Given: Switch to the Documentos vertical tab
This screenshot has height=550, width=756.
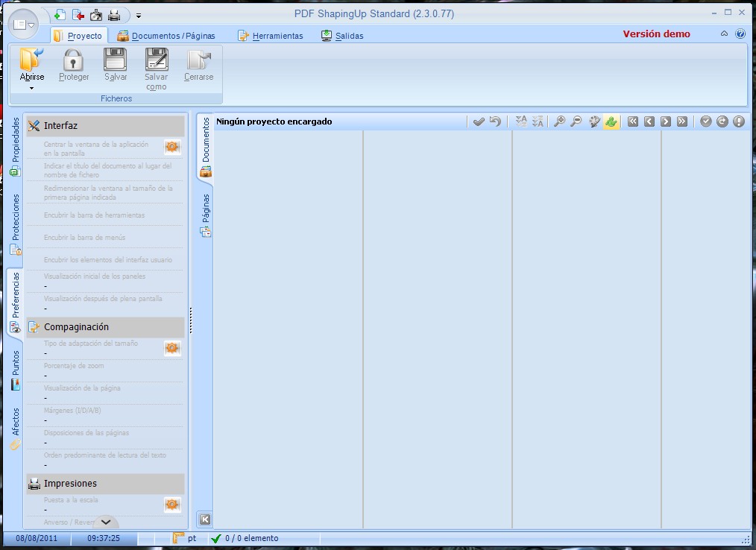Looking at the screenshot, I should (206, 147).
